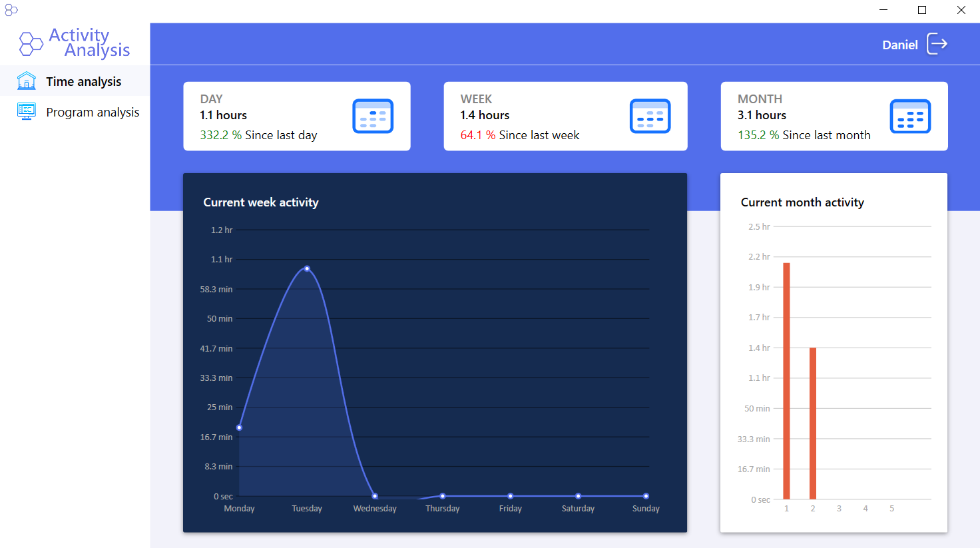
Task: Click the '8.3 min' axis label
Action: 218,466
